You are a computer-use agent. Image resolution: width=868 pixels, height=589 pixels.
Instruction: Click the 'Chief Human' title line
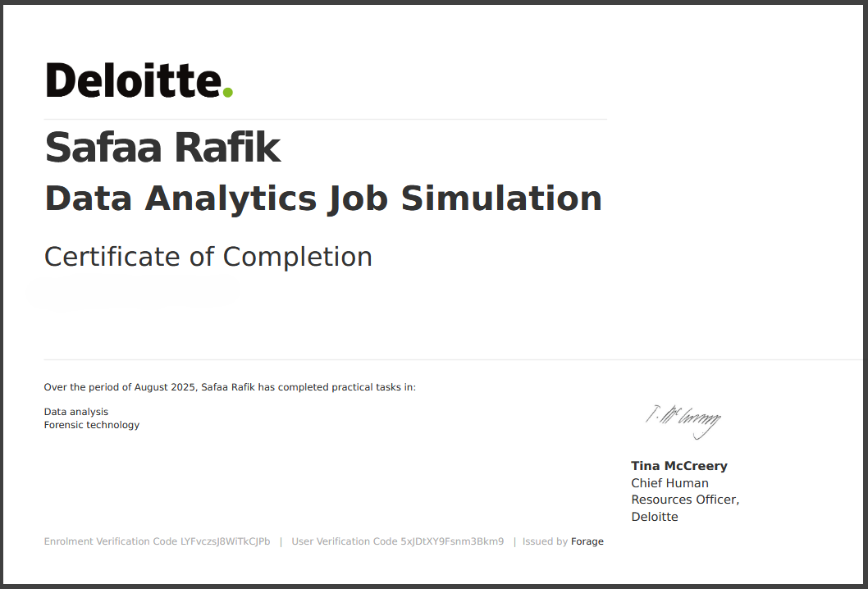tap(669, 482)
